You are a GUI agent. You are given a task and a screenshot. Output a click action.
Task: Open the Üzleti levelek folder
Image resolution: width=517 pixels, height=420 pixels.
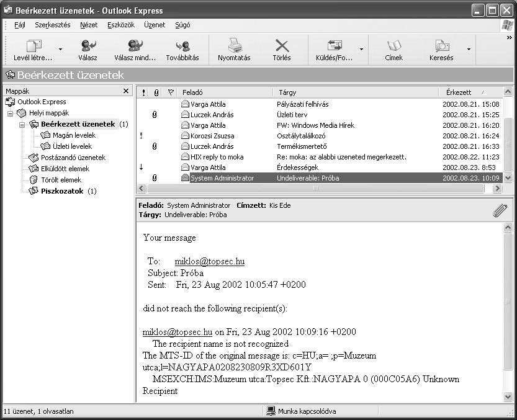tap(72, 146)
